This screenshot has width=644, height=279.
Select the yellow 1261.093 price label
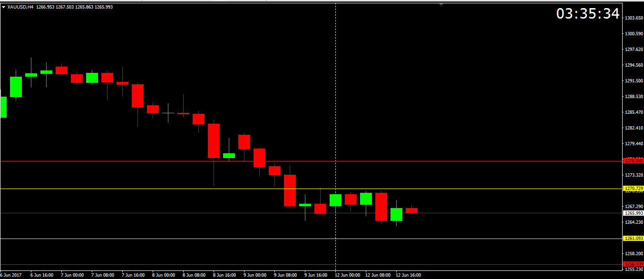[x=634, y=239]
